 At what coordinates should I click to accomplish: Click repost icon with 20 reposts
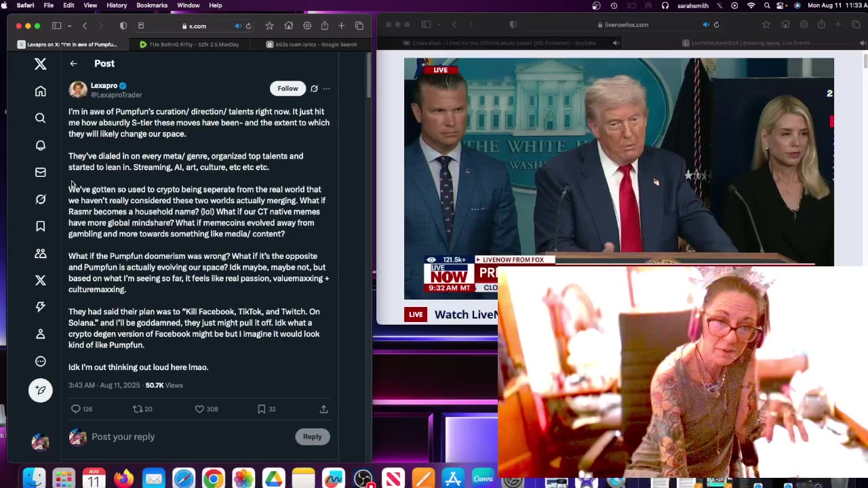click(x=138, y=409)
